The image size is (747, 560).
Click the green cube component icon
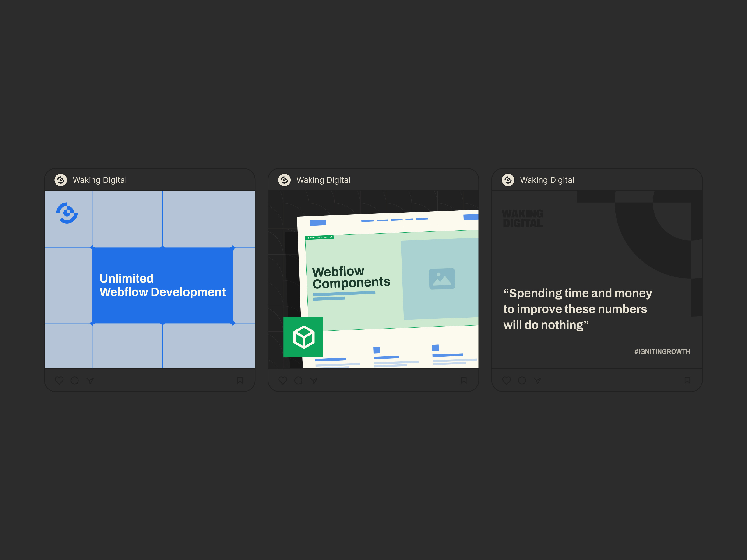click(x=303, y=337)
